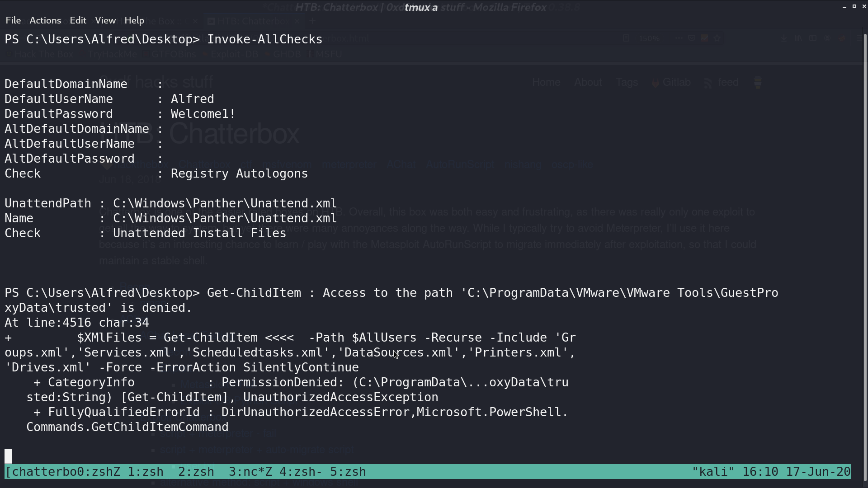Open the File menu
Viewport: 868px width, 488px height.
click(13, 20)
